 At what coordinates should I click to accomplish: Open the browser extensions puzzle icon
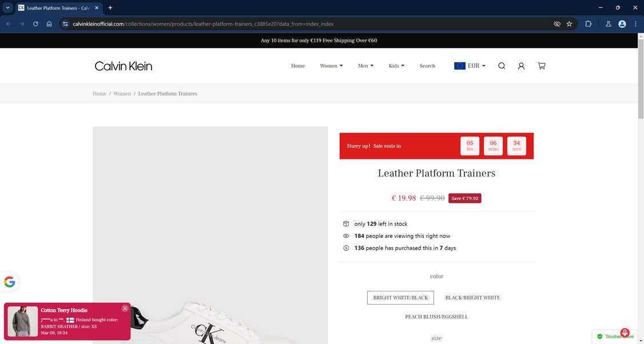pos(588,24)
